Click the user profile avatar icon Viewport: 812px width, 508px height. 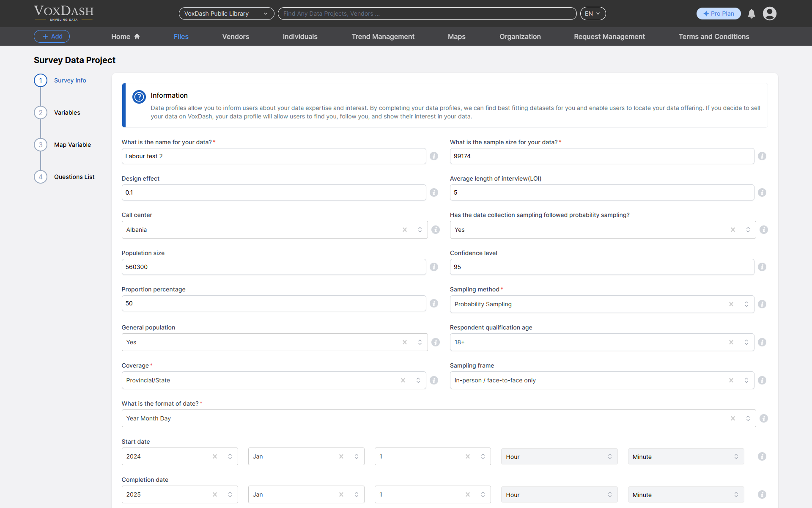769,14
